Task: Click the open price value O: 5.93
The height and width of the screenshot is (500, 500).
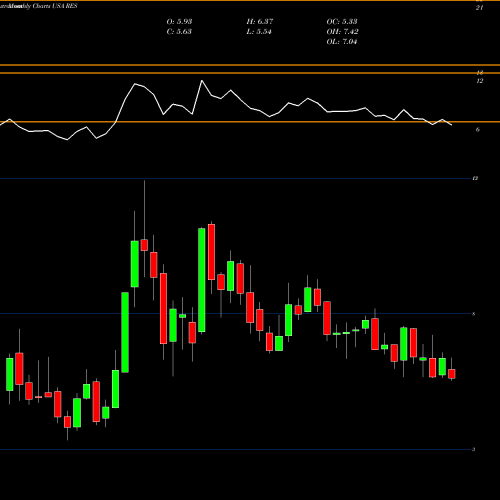Action: (179, 21)
